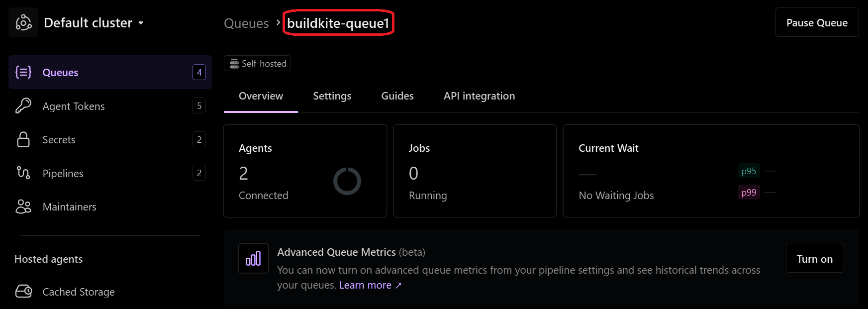
Task: Select the Agent Tokens key icon
Action: point(23,105)
